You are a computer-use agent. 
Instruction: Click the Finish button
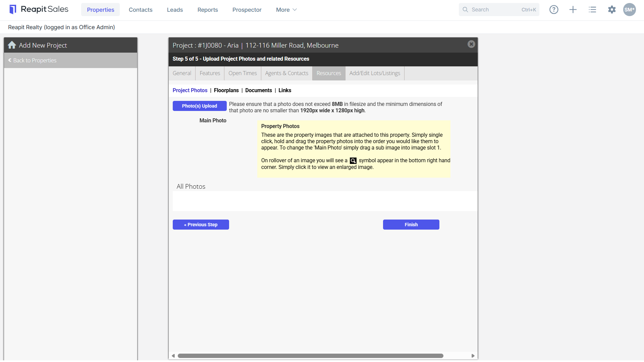coord(411,225)
